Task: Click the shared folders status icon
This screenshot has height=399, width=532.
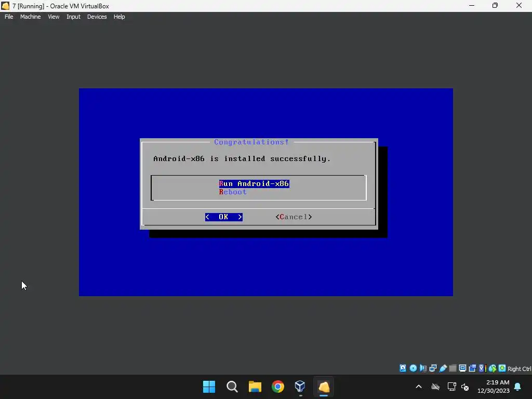Action: [x=453, y=368]
